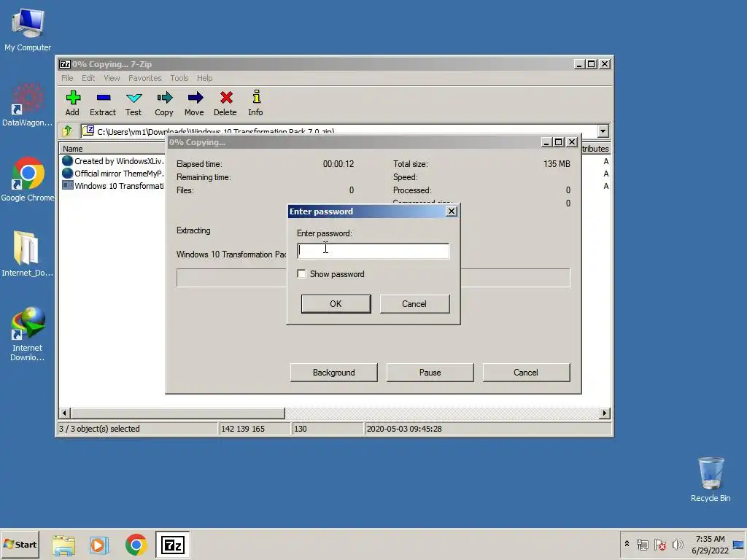Select the Recycle Bin icon
The height and width of the screenshot is (560, 747).
coord(711,478)
